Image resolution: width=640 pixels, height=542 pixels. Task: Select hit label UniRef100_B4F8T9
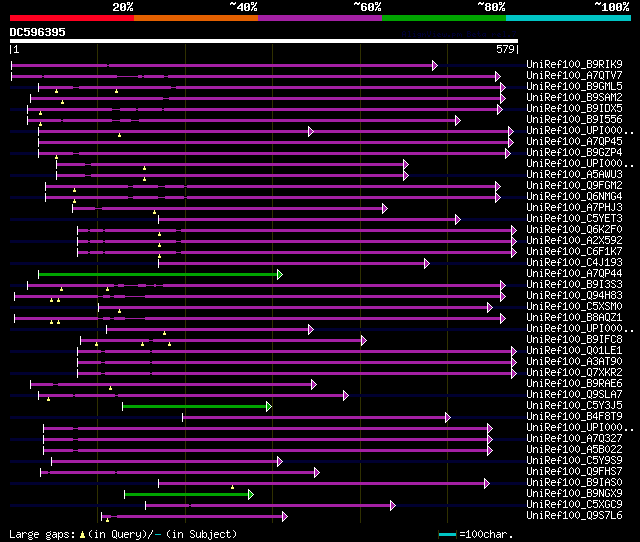tap(574, 417)
